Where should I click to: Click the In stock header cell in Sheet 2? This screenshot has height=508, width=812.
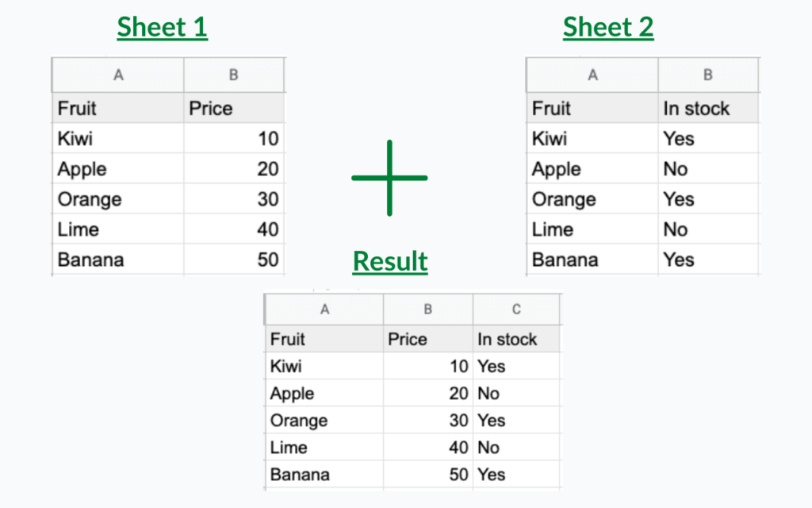click(708, 108)
